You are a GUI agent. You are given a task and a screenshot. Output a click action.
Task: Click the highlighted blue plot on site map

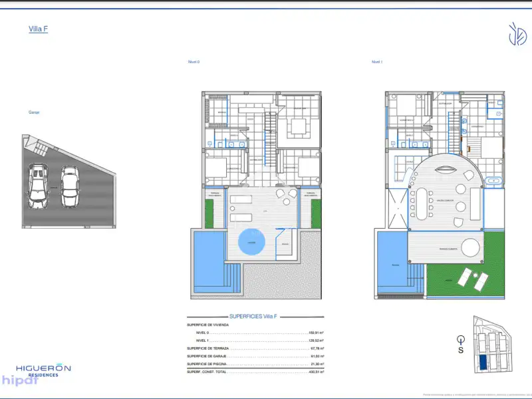pyautogui.click(x=483, y=362)
